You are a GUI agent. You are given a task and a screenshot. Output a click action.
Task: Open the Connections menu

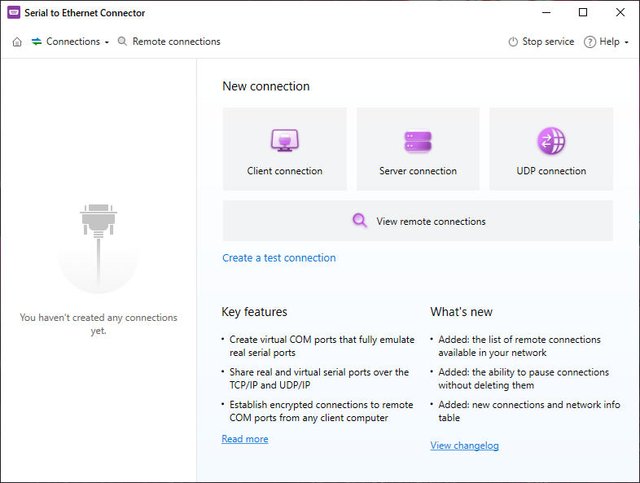pos(73,42)
